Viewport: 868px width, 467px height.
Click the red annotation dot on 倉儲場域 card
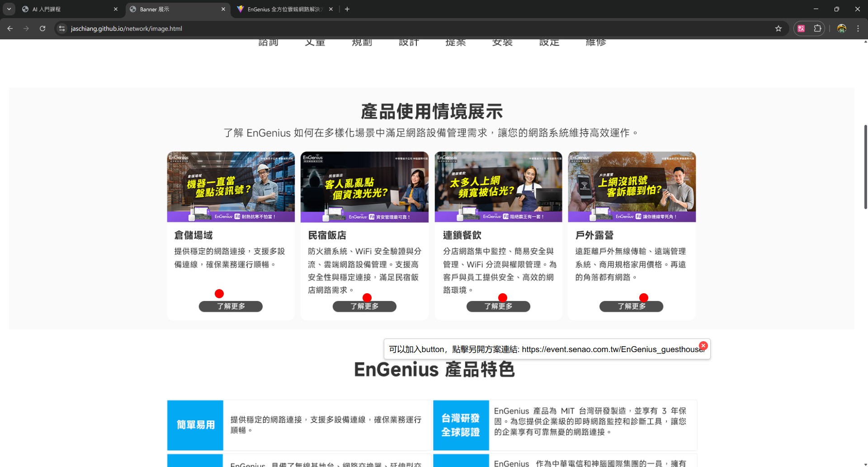pyautogui.click(x=219, y=294)
